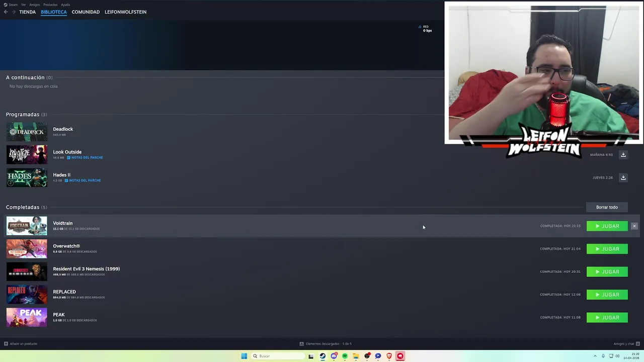Viewport: 644px width, 362px height.
Task: Click the taskbar clock and date
Action: tap(631, 356)
